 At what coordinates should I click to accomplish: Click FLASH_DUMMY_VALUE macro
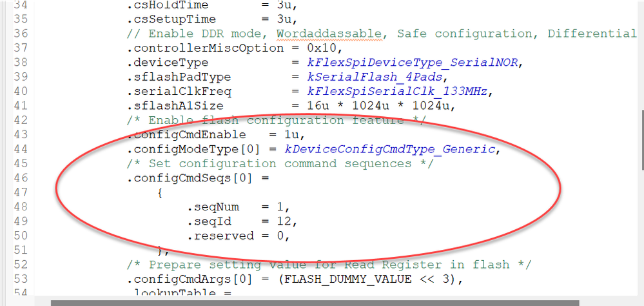click(348, 279)
